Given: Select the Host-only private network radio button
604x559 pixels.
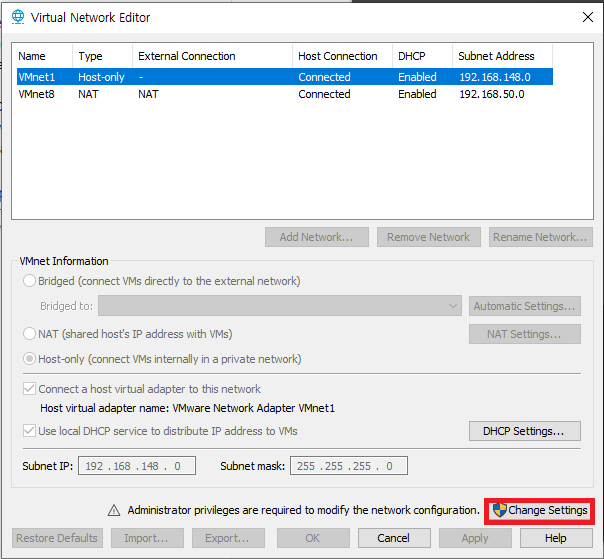Looking at the screenshot, I should point(29,359).
